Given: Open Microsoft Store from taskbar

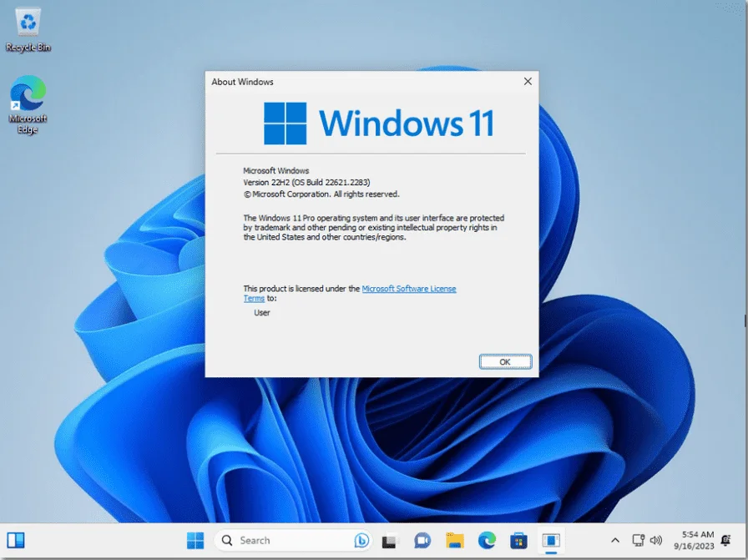Looking at the screenshot, I should (518, 541).
